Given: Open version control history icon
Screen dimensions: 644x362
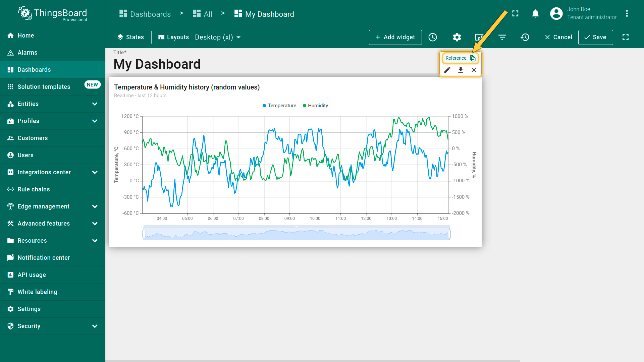Looking at the screenshot, I should (x=525, y=37).
